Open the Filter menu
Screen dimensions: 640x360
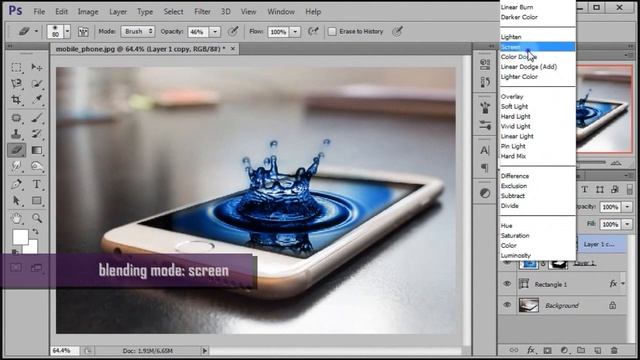[202, 12]
